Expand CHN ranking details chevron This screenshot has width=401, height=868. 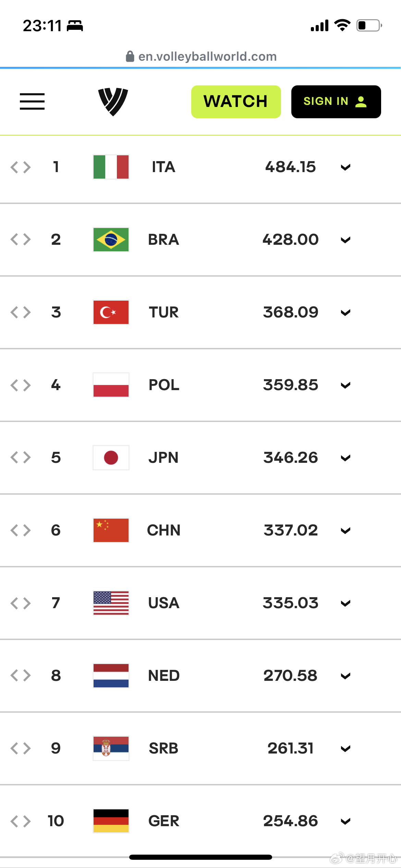coord(345,531)
